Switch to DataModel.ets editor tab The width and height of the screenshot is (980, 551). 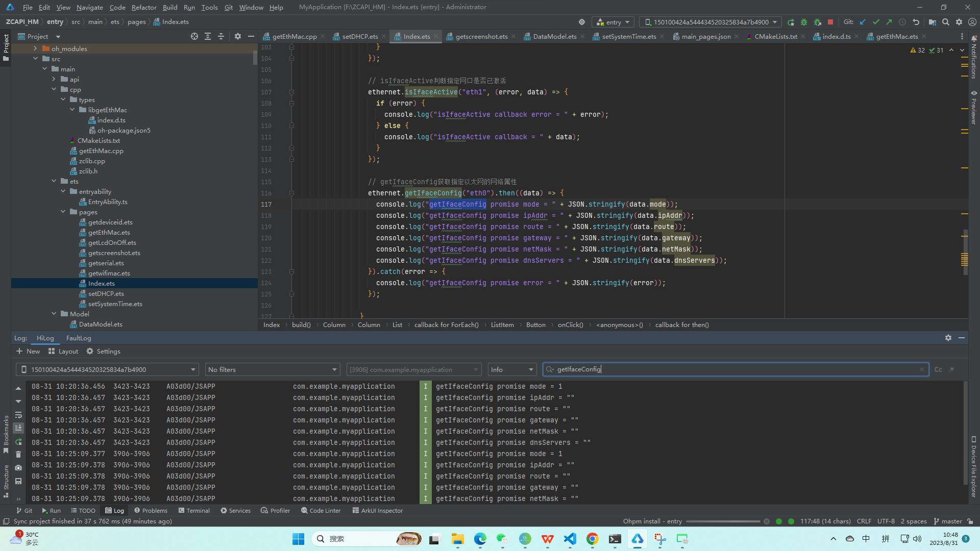pos(554,36)
